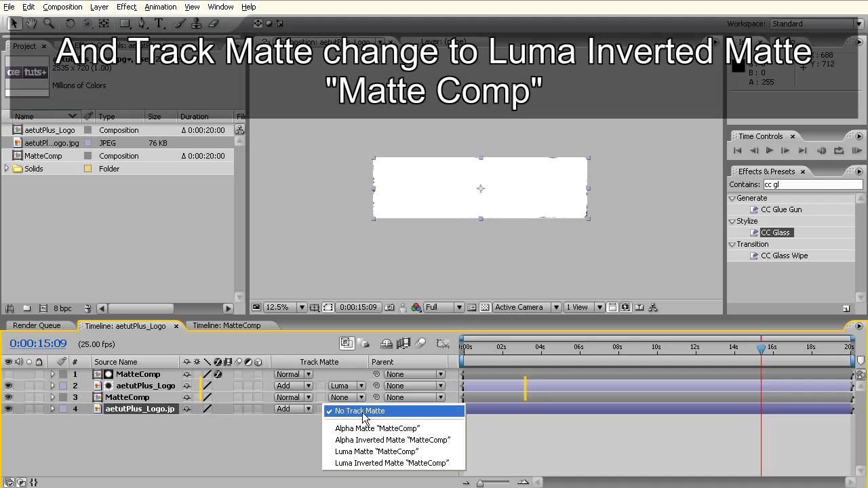Click Always Preview This View icon
868x488 pixels.
click(x=256, y=307)
